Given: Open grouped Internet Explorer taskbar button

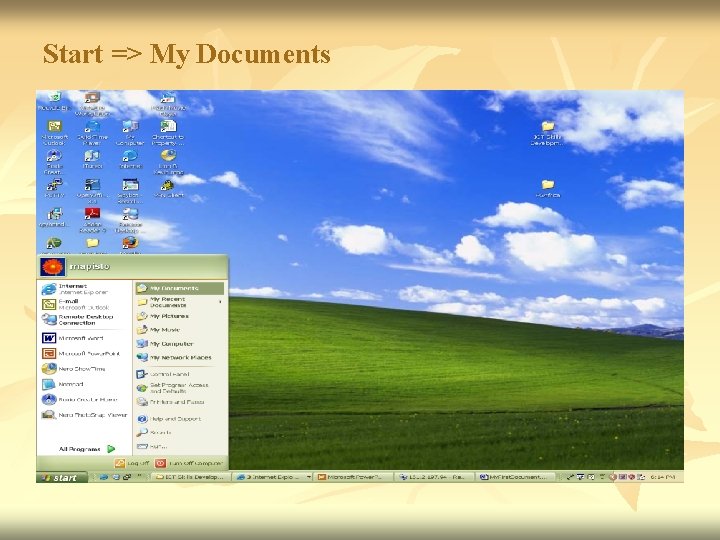Looking at the screenshot, I should click(x=273, y=477).
